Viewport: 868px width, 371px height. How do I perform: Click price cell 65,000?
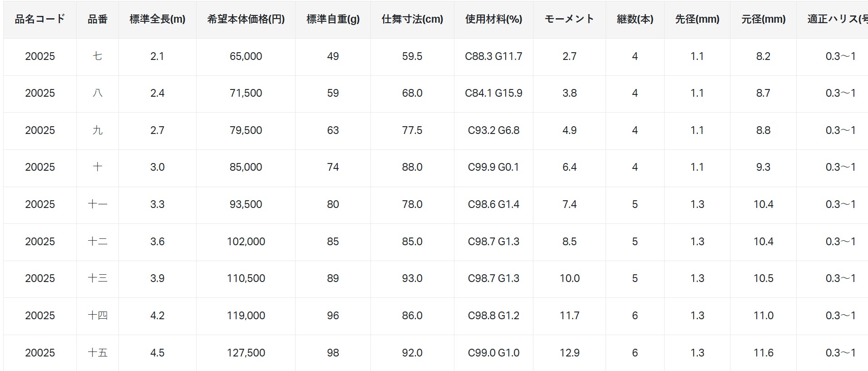(246, 56)
